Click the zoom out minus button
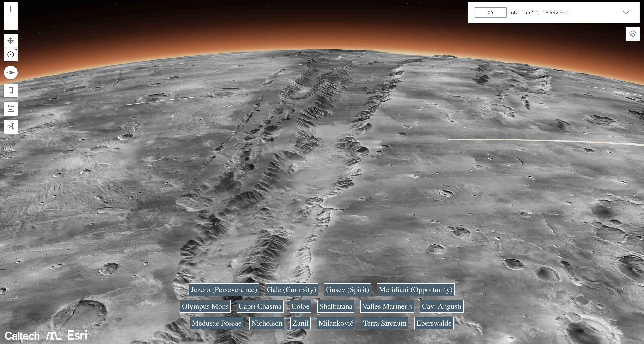Viewport: 644px width, 344px height. point(11,23)
